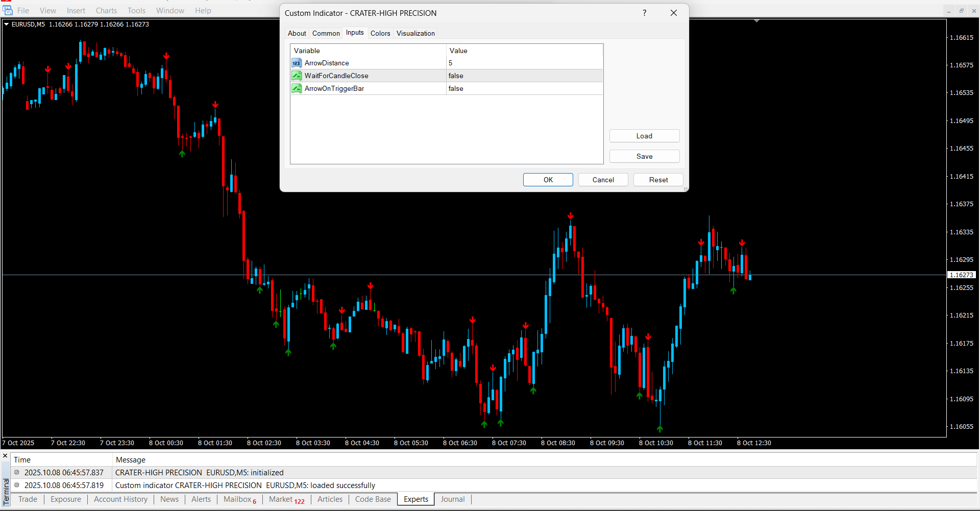Toggle the ArrowOnTriggerBar false value

click(524, 89)
